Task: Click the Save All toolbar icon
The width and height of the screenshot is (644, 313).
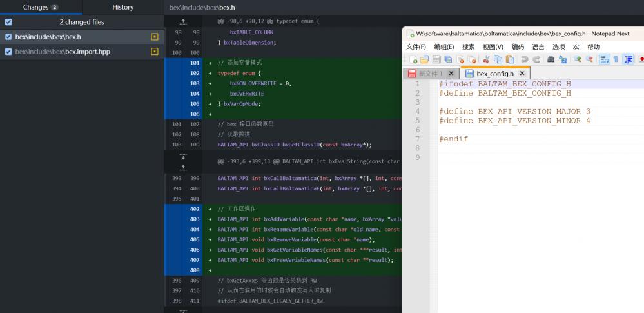Action: coord(447,59)
